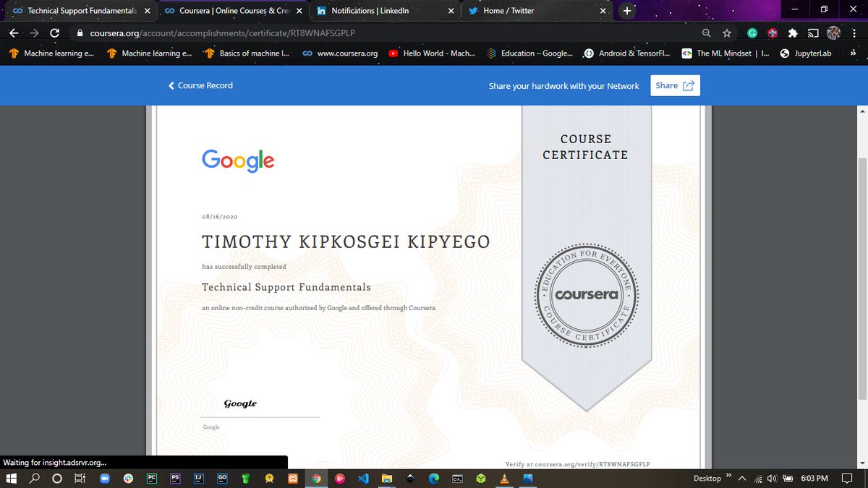Start IntelliJ IDEA from the taskbar

click(x=197, y=478)
